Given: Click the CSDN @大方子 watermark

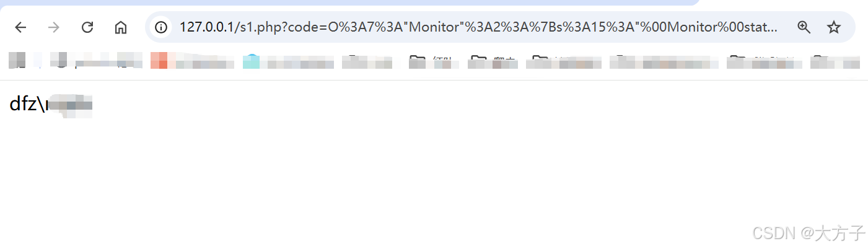Looking at the screenshot, I should coord(808,234).
